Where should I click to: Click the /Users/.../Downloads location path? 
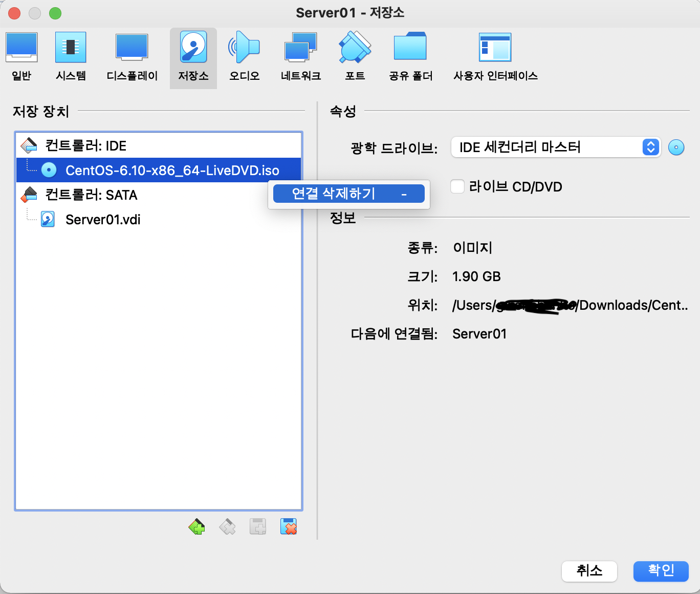pyautogui.click(x=570, y=306)
